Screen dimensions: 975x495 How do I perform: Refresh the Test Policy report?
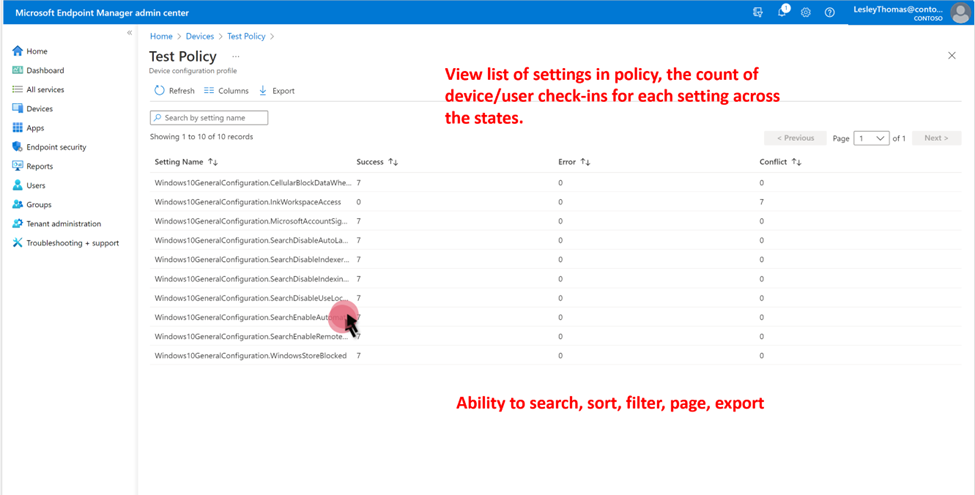coord(175,91)
